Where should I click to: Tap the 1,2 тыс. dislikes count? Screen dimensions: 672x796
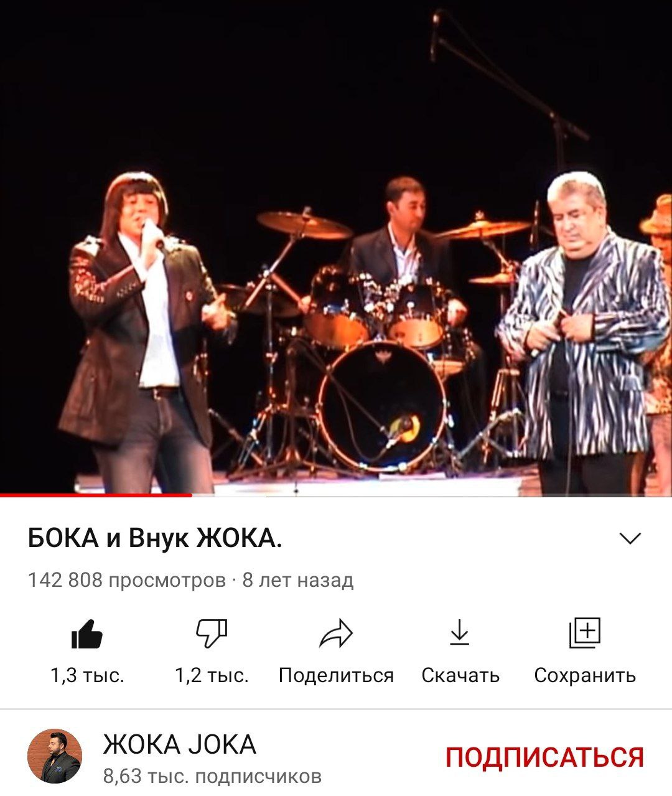[x=212, y=675]
